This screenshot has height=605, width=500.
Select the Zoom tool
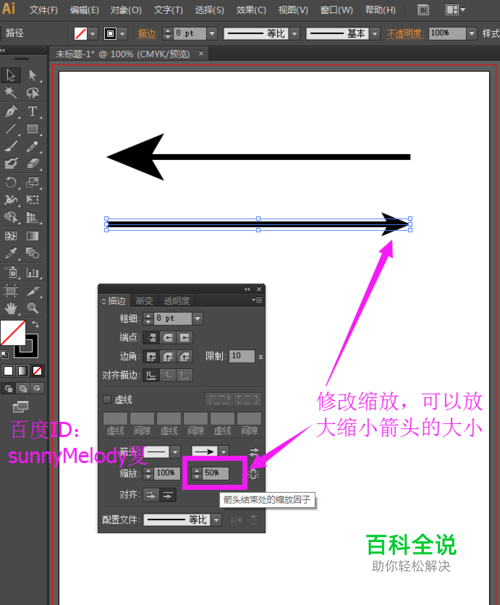point(32,308)
